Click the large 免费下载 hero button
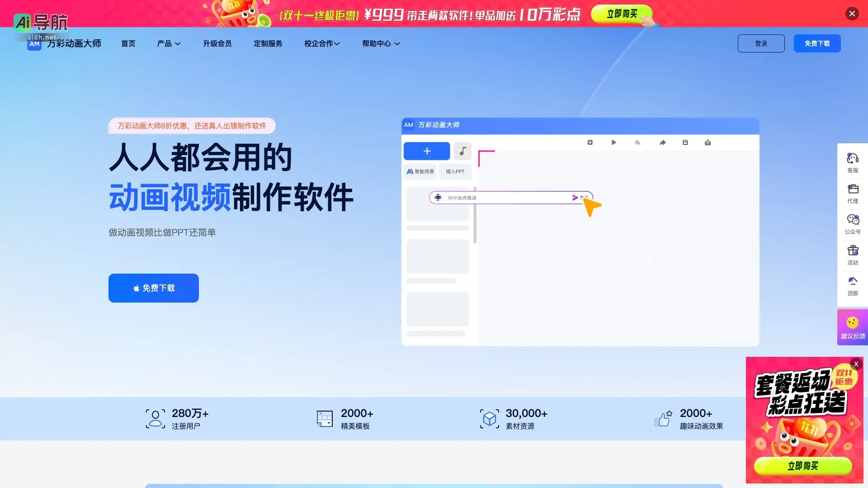This screenshot has height=488, width=868. coord(154,288)
